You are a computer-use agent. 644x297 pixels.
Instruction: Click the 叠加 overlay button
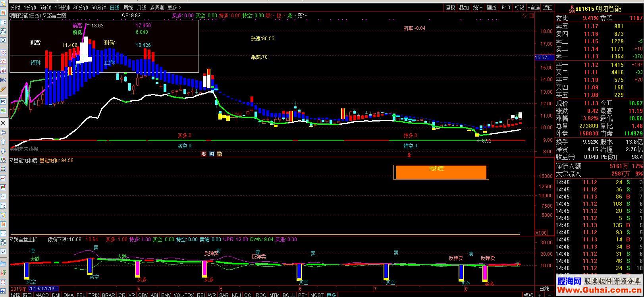pyautogui.click(x=464, y=8)
